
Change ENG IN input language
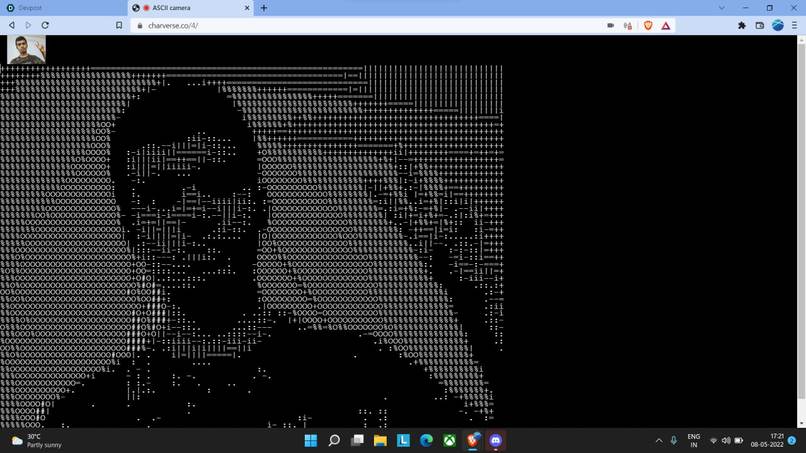693,441
